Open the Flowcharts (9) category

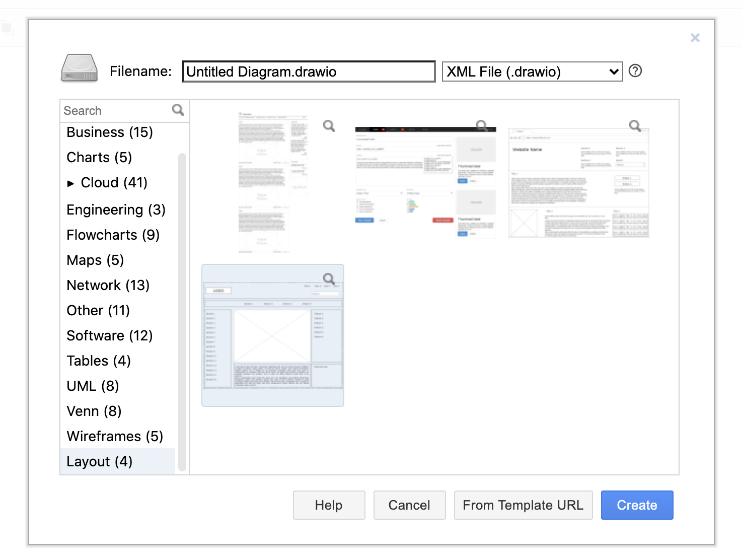113,235
